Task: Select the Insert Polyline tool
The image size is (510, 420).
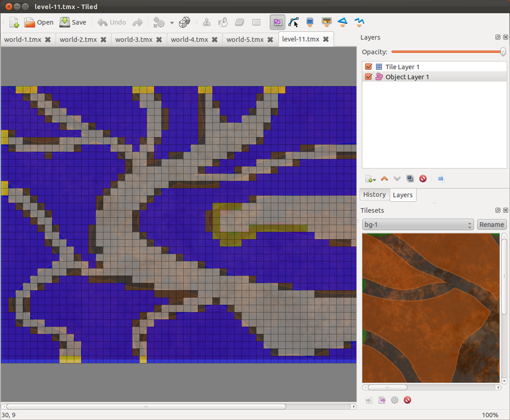Action: (360, 22)
